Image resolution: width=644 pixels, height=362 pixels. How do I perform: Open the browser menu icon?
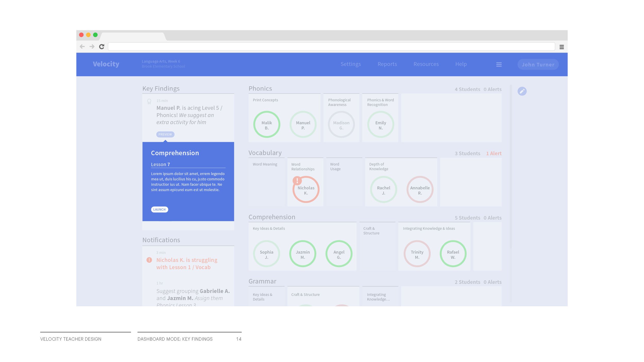562,47
